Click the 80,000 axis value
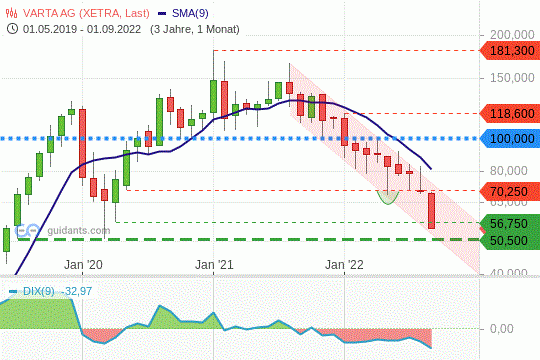The height and width of the screenshot is (360, 540). click(509, 171)
